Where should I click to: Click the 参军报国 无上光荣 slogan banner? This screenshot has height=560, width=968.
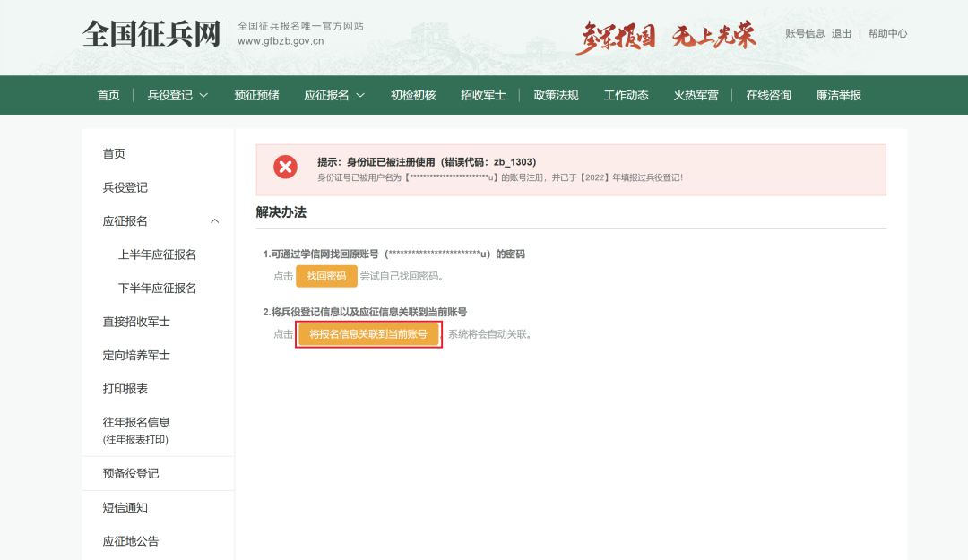tap(665, 35)
